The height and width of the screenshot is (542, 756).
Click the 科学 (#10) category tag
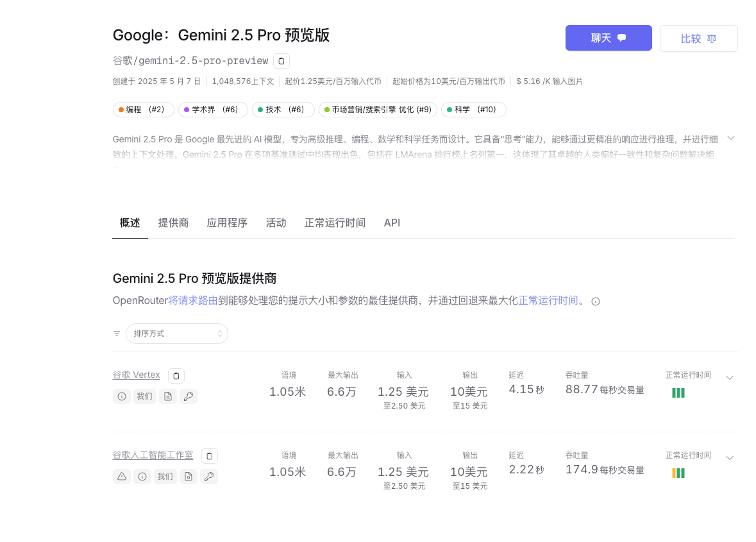pyautogui.click(x=473, y=110)
